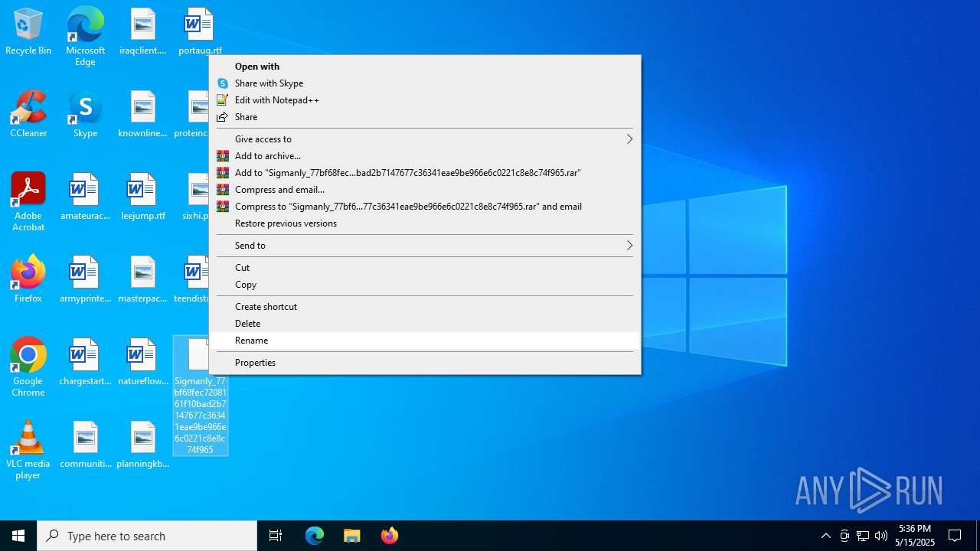
Task: Select the communiti image file icon
Action: point(85,445)
